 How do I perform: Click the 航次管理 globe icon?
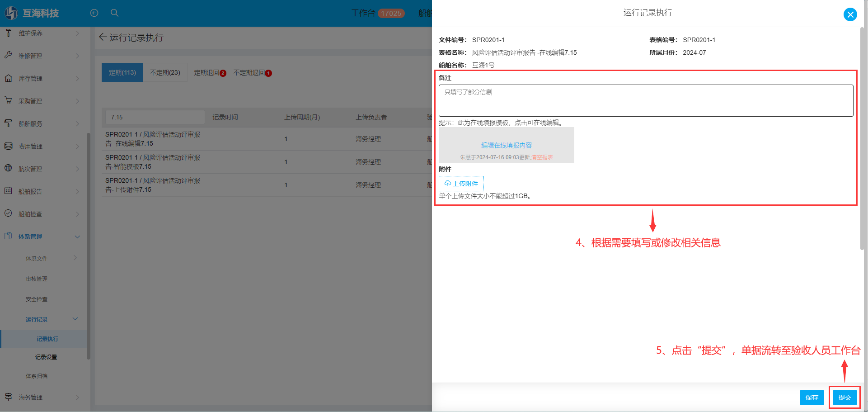click(x=8, y=168)
